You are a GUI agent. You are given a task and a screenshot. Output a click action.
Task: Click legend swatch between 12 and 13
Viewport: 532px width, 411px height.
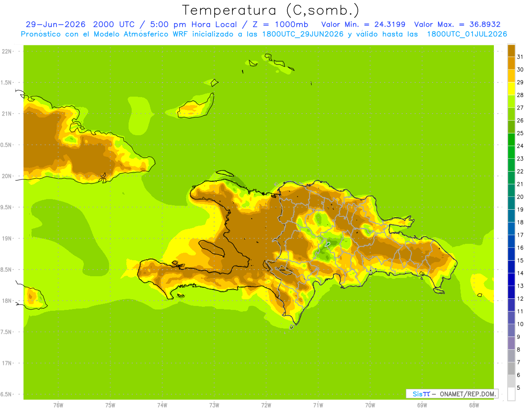pyautogui.click(x=511, y=292)
